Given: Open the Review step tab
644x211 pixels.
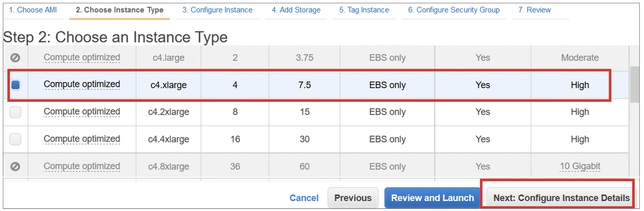Looking at the screenshot, I should [x=534, y=10].
